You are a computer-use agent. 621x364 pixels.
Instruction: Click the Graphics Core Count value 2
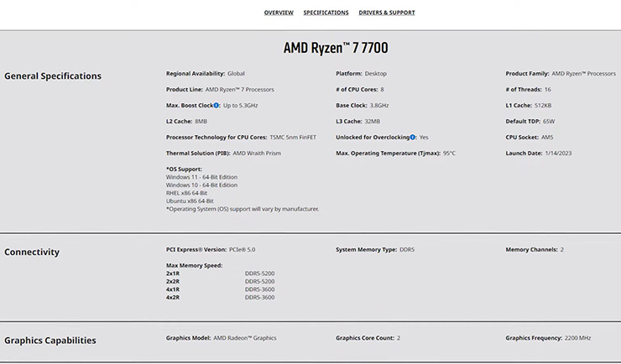pyautogui.click(x=399, y=338)
